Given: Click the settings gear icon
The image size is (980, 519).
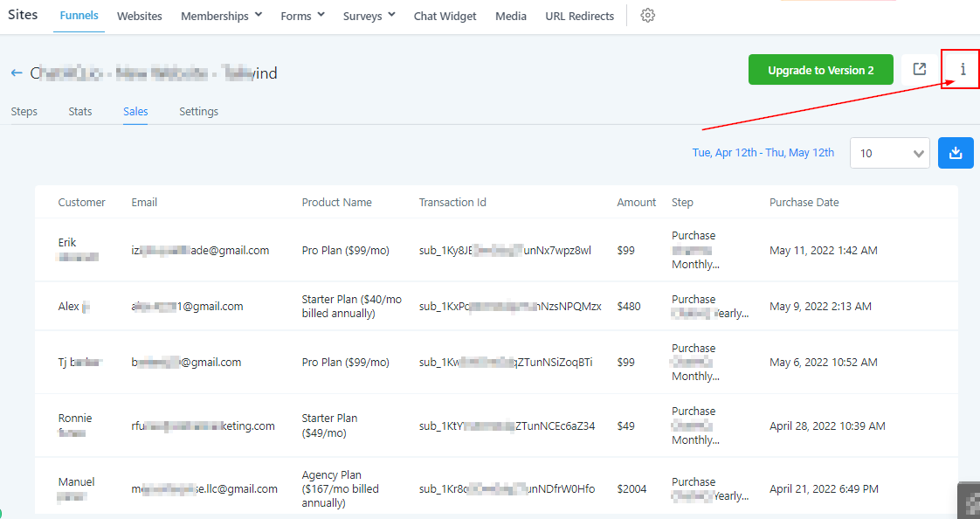Looking at the screenshot, I should (x=647, y=16).
